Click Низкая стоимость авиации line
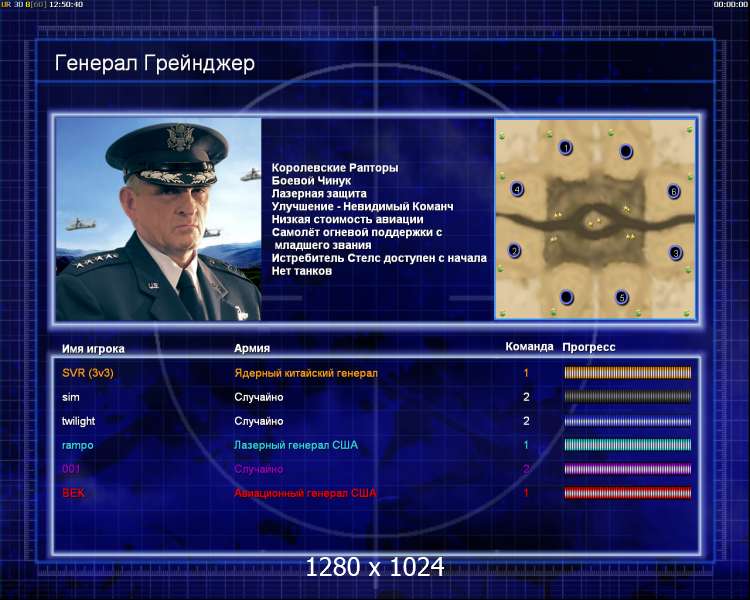 pyautogui.click(x=347, y=220)
